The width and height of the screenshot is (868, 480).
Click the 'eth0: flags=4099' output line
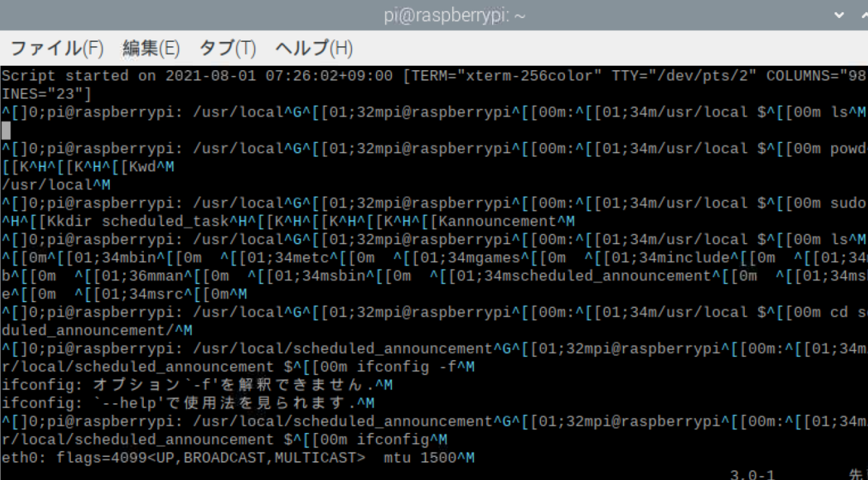pos(238,458)
